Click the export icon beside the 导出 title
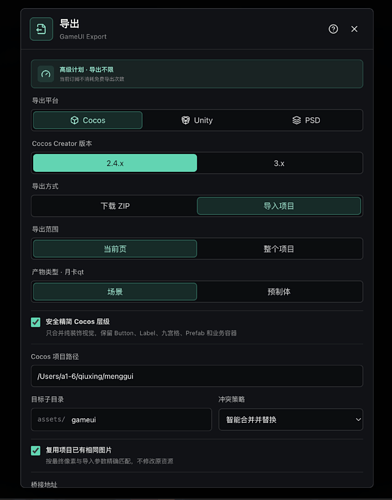Image resolution: width=392 pixels, height=500 pixels. click(x=41, y=29)
